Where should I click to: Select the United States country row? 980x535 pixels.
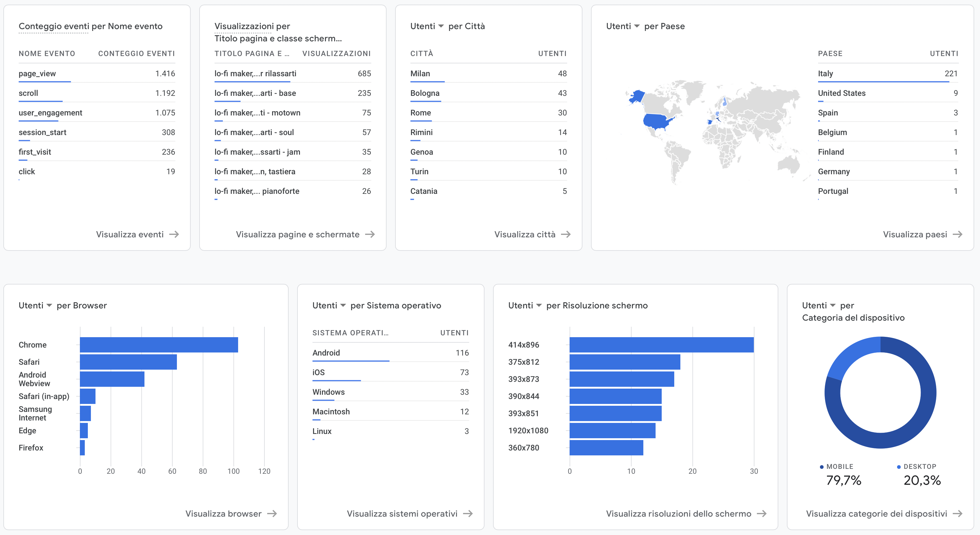(x=888, y=93)
